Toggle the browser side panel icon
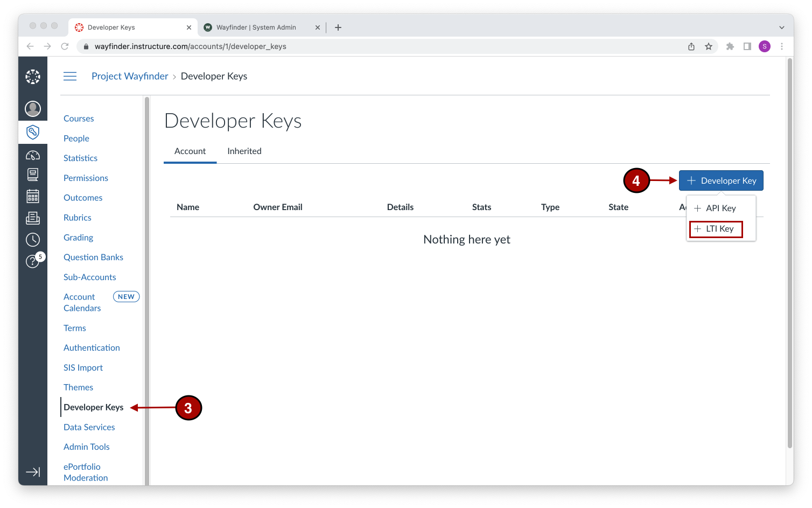Viewport: 812px width, 508px height. tap(747, 46)
